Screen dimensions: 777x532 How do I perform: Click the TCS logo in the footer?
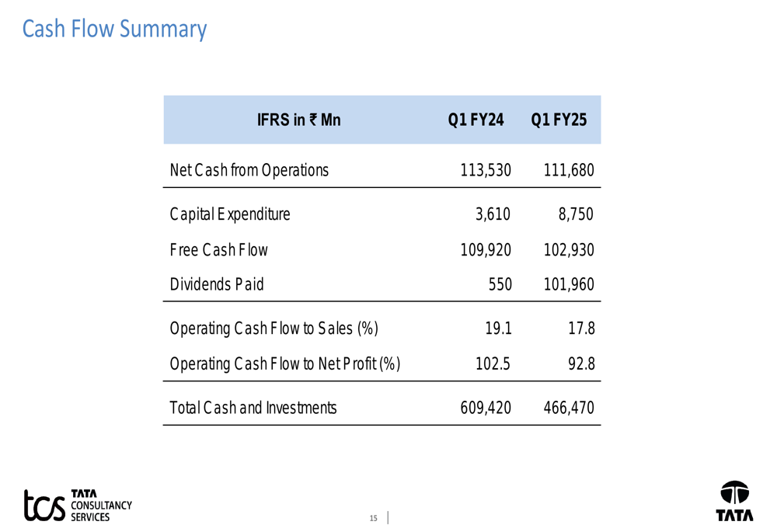point(45,505)
